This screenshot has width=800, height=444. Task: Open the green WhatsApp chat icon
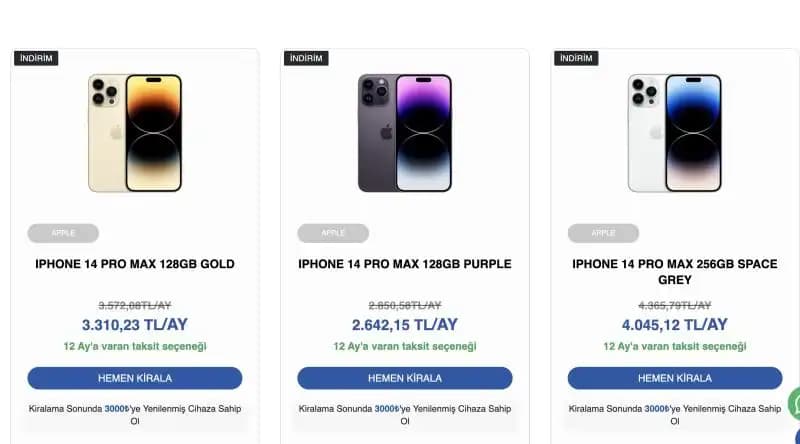pos(794,404)
